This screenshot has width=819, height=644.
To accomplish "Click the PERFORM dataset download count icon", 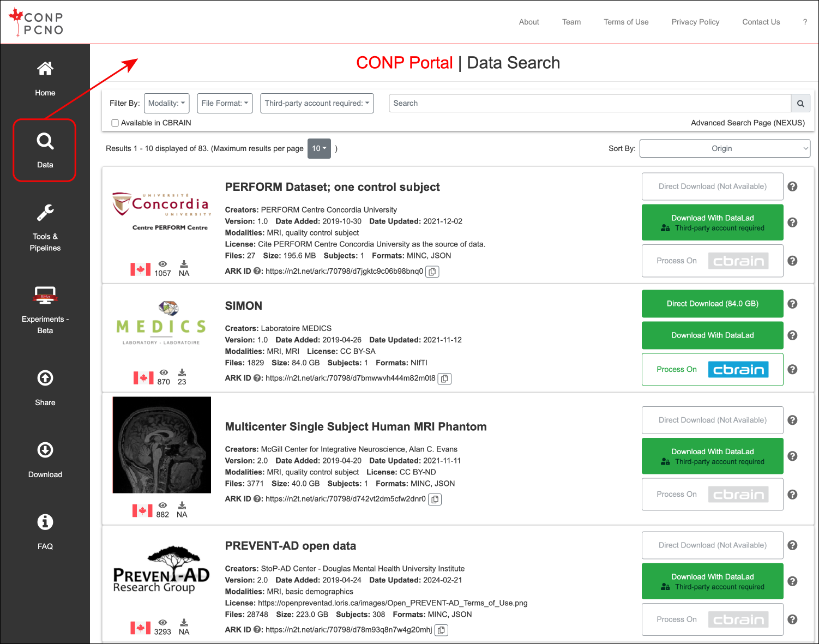I will [184, 264].
